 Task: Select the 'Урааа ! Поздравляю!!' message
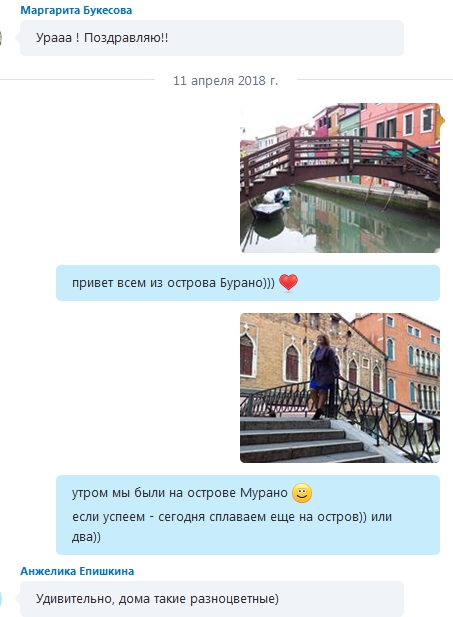click(x=212, y=38)
